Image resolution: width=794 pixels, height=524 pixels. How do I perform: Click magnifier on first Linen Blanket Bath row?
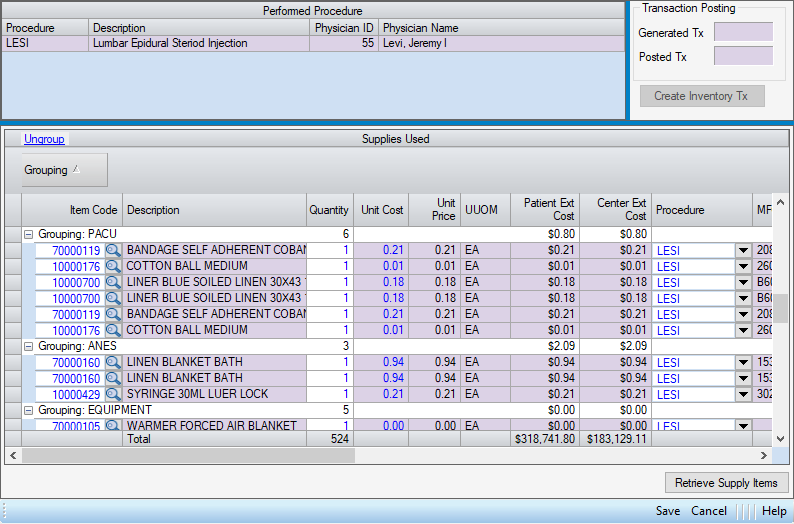click(113, 362)
